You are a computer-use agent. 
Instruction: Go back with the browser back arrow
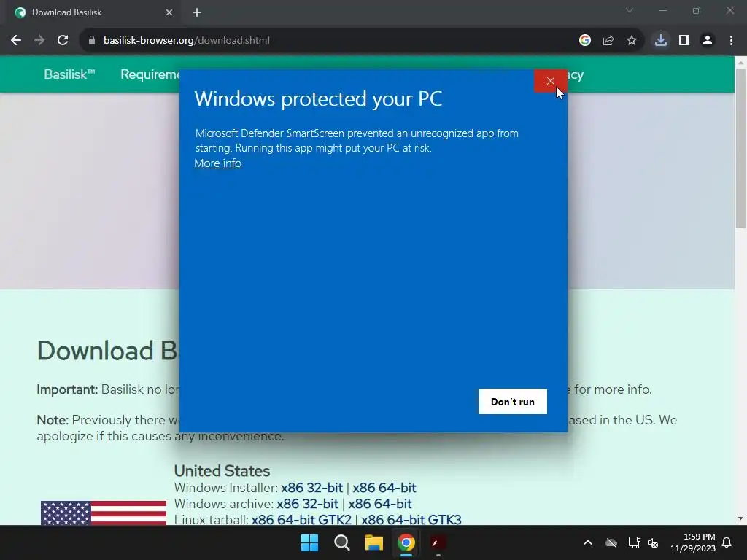16,41
